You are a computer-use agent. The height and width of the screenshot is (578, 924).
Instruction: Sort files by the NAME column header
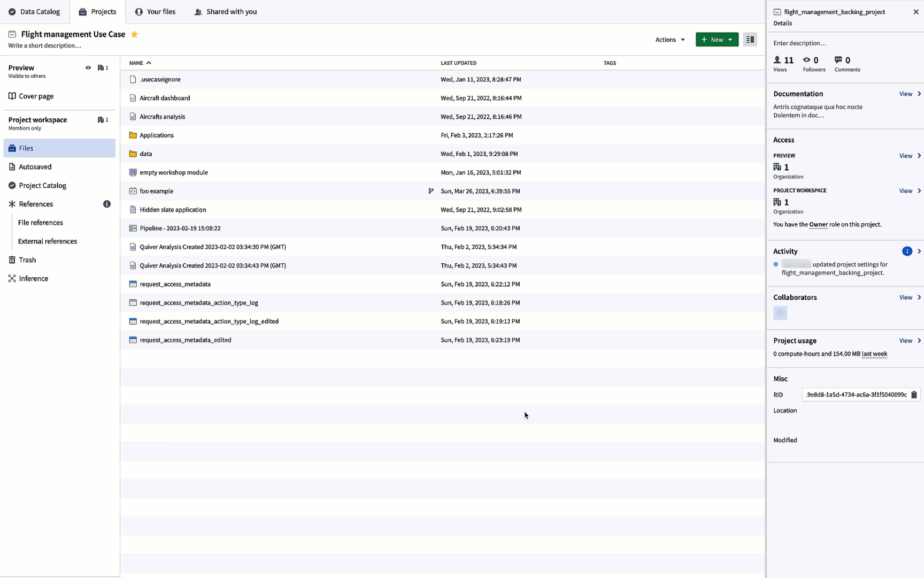pyautogui.click(x=140, y=63)
